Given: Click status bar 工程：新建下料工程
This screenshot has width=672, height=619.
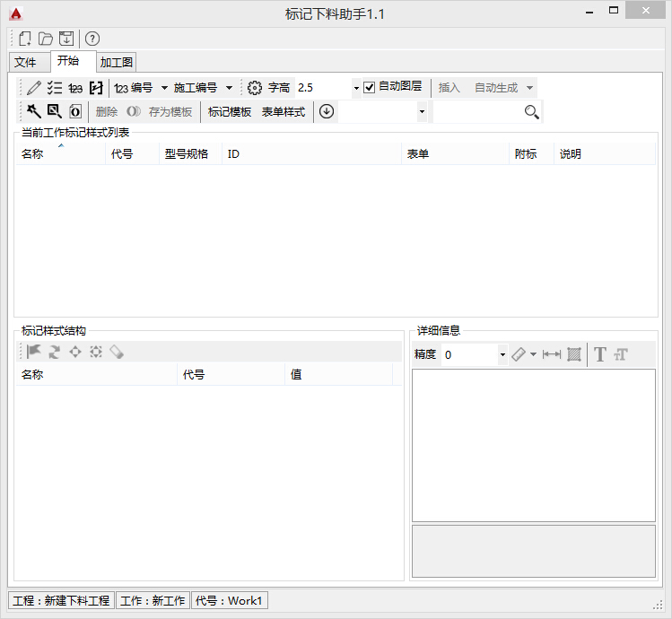Looking at the screenshot, I should [x=61, y=600].
